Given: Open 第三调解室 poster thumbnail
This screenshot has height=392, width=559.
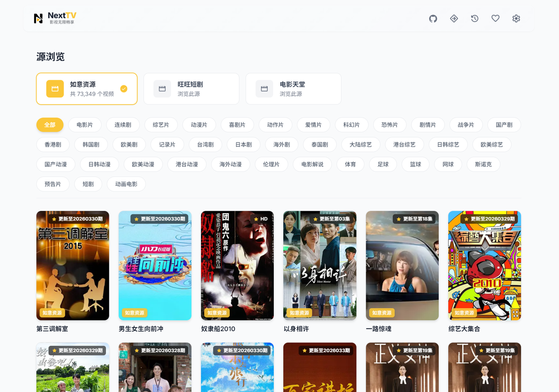Looking at the screenshot, I should pyautogui.click(x=73, y=266).
